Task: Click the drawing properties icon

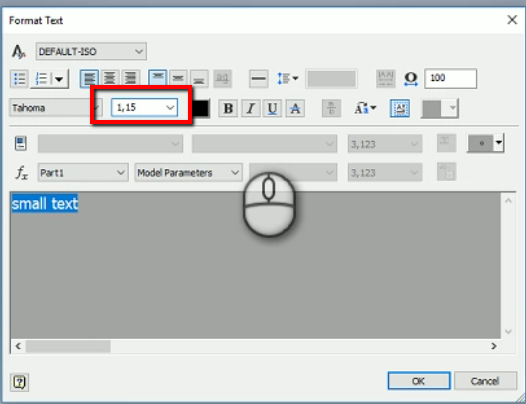Action: pos(21,144)
